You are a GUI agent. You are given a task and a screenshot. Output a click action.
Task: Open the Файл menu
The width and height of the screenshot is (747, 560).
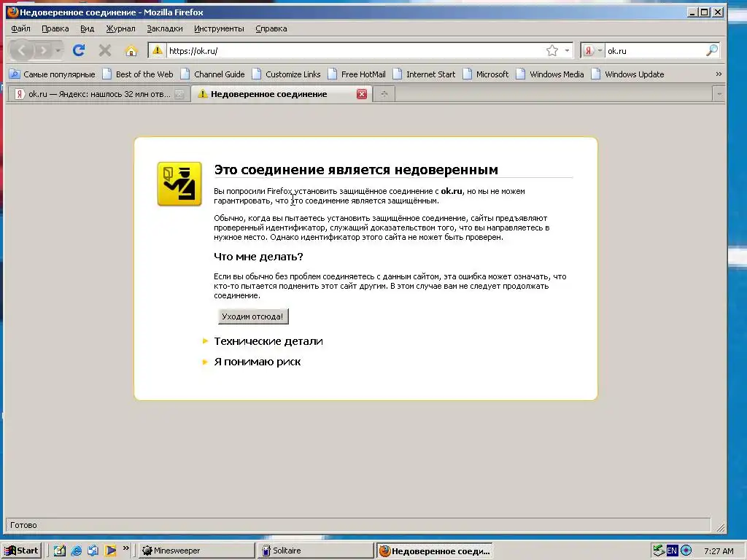tap(20, 28)
